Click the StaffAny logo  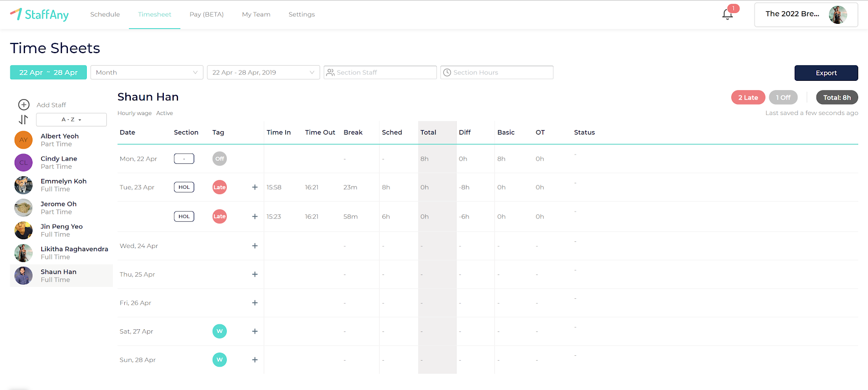pyautogui.click(x=39, y=14)
